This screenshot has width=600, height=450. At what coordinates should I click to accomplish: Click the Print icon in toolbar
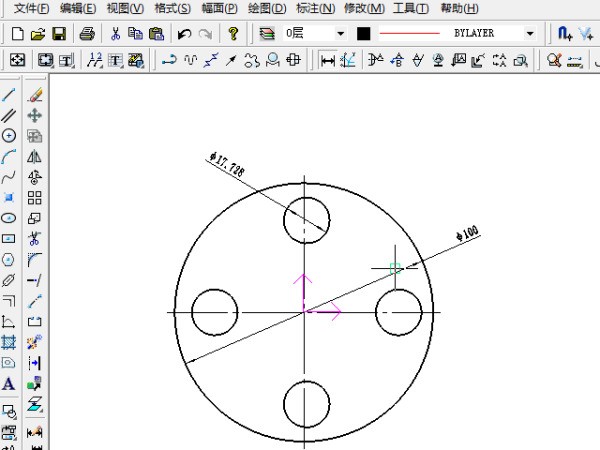[87, 33]
